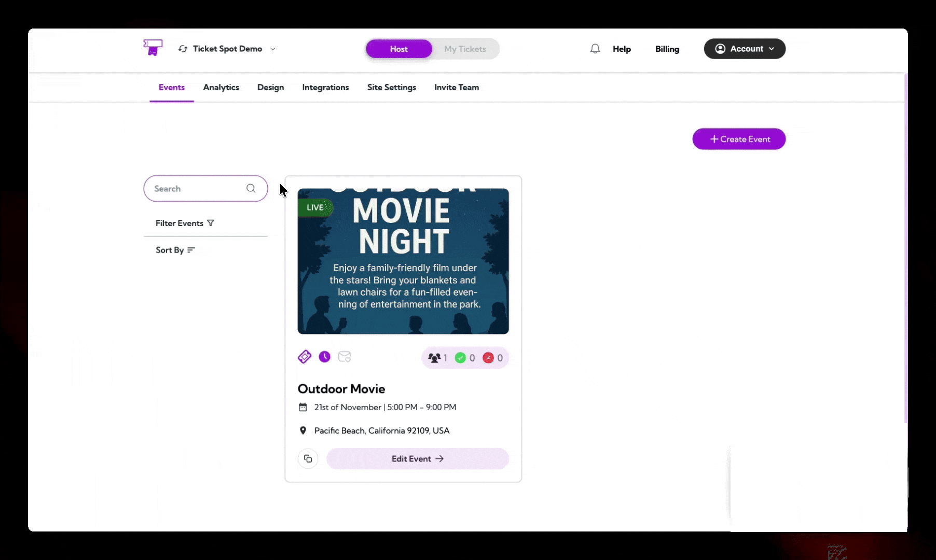Click the Ticket Spot logo
The width and height of the screenshot is (936, 560).
click(153, 47)
